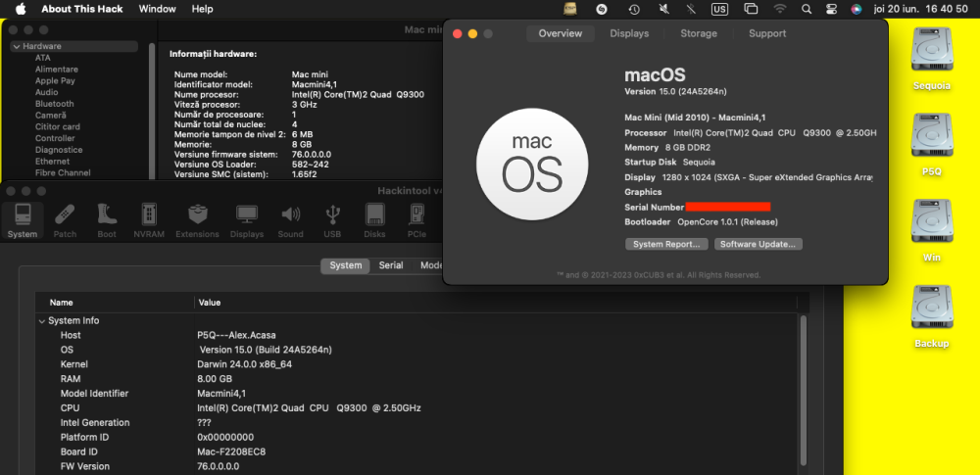Open the Sound section in Hackintool
Screen dimensions: 980x475
[291, 220]
